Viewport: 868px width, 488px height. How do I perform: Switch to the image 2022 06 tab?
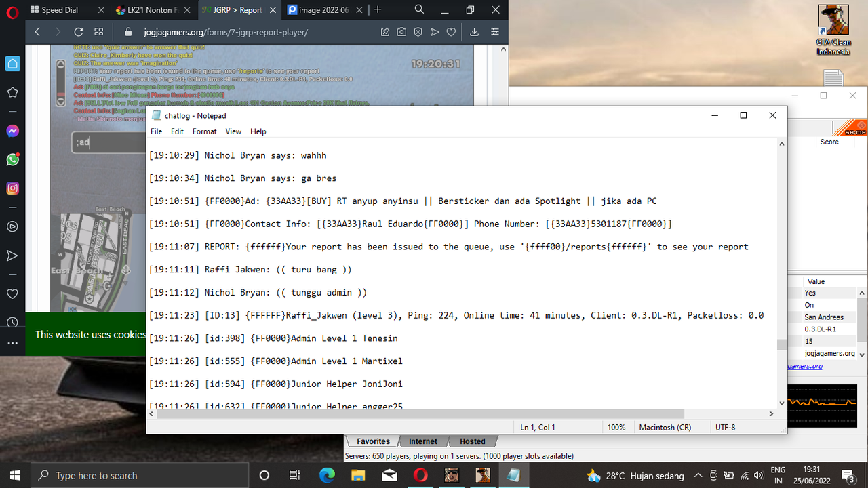click(325, 10)
